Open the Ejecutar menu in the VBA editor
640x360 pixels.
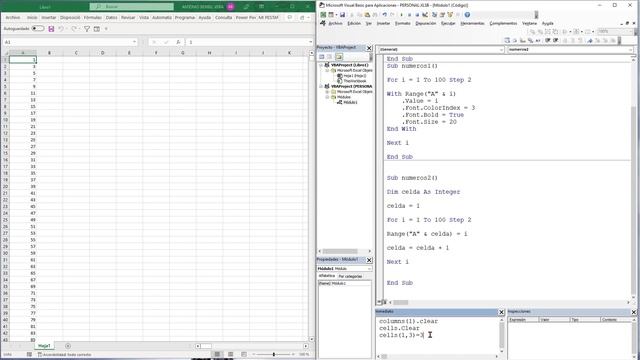(448, 23)
